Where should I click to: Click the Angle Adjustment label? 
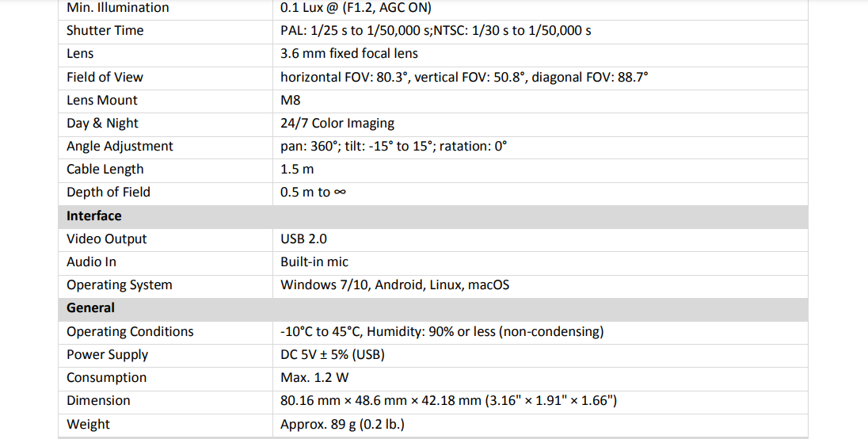(x=120, y=146)
